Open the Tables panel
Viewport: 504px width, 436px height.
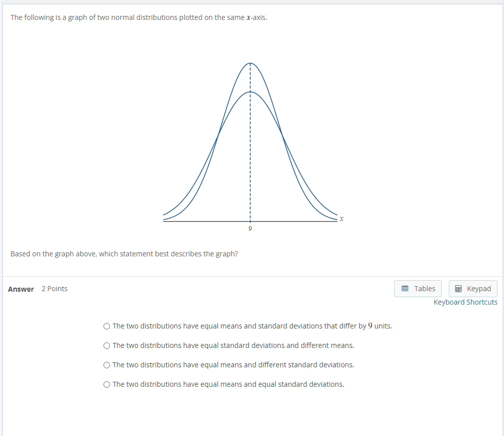click(x=418, y=288)
